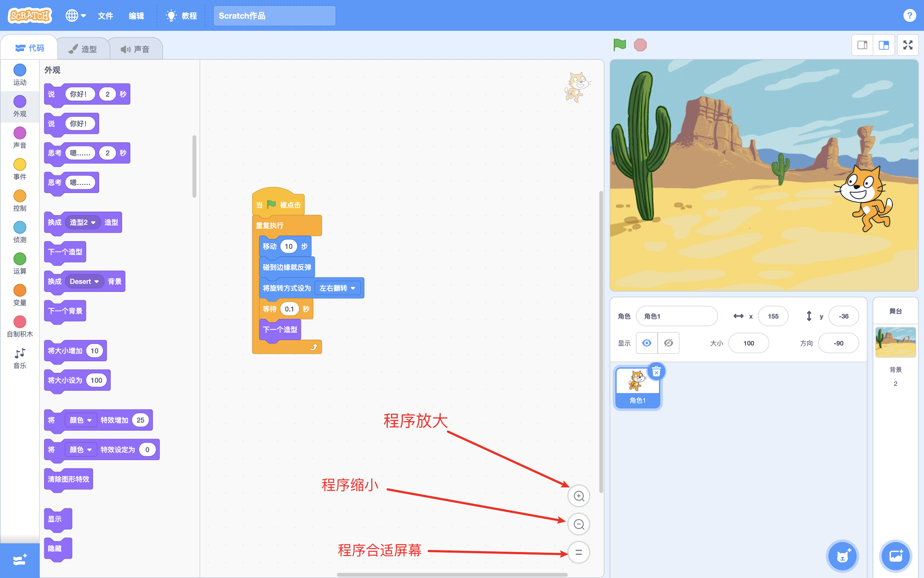924x578 pixels.
Task: Open the 文件 menu
Action: [x=105, y=16]
